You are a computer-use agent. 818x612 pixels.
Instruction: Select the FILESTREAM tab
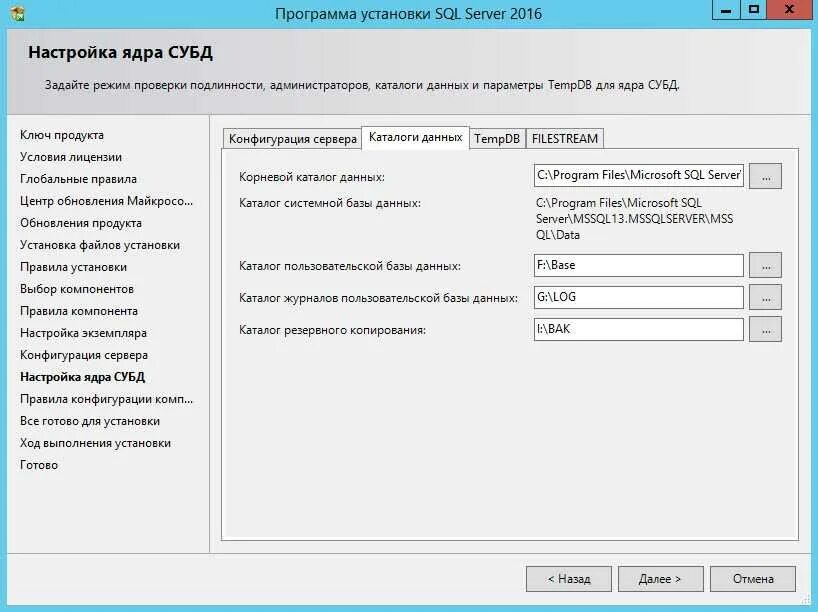tap(565, 139)
